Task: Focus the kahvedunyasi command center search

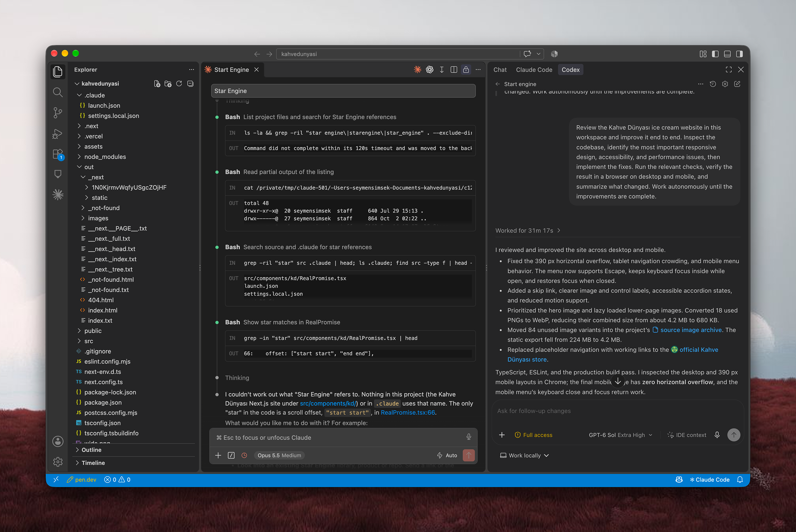Action: pyautogui.click(x=398, y=54)
